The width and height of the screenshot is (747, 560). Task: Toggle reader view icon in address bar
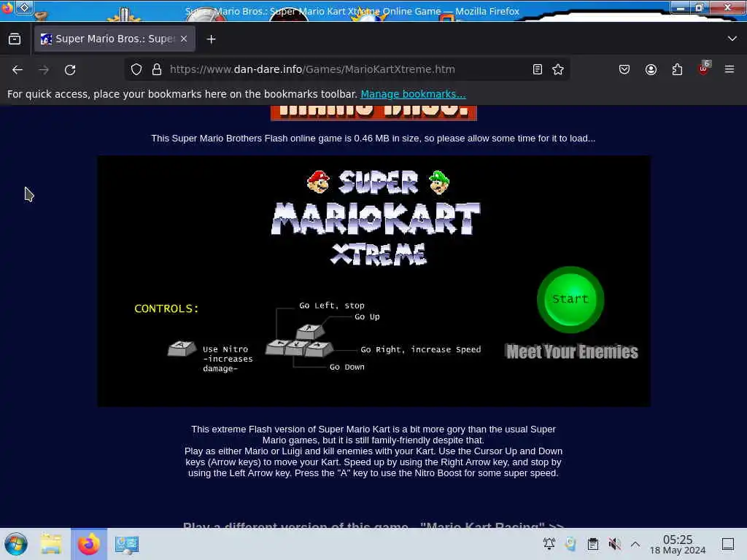point(538,69)
